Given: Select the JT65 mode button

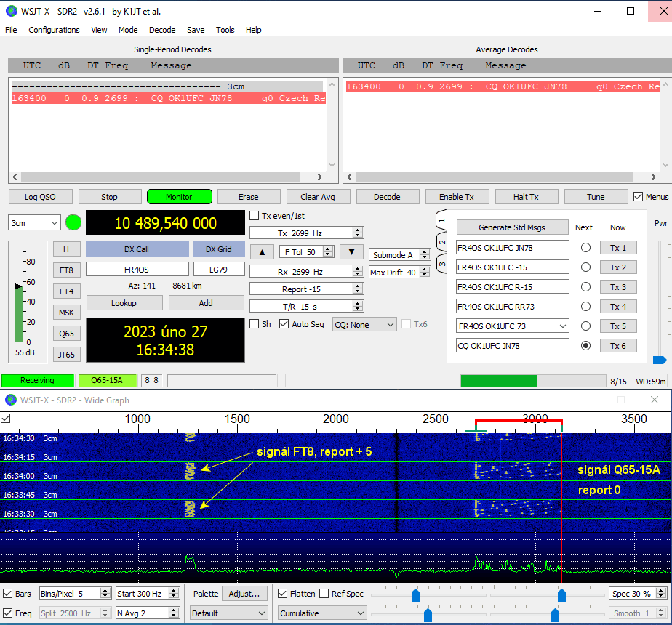Looking at the screenshot, I should [x=66, y=355].
